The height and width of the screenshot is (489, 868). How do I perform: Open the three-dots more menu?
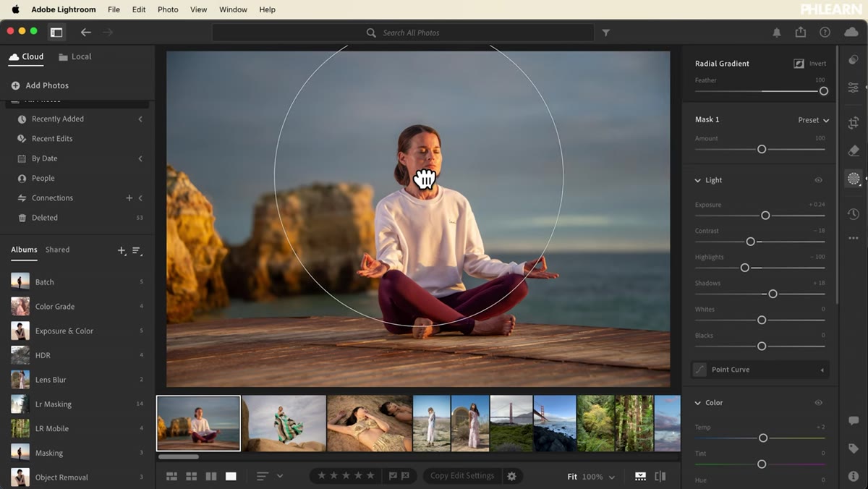854,238
